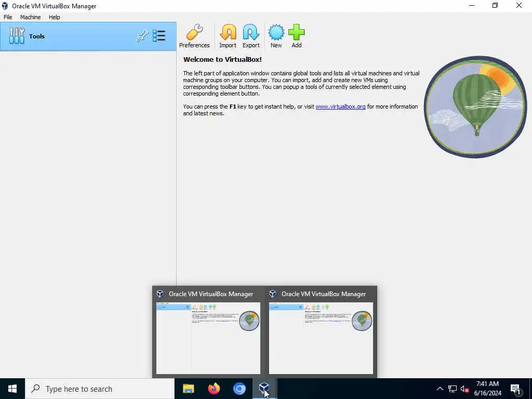532x399 pixels.
Task: Open the File menu
Action: coord(8,17)
